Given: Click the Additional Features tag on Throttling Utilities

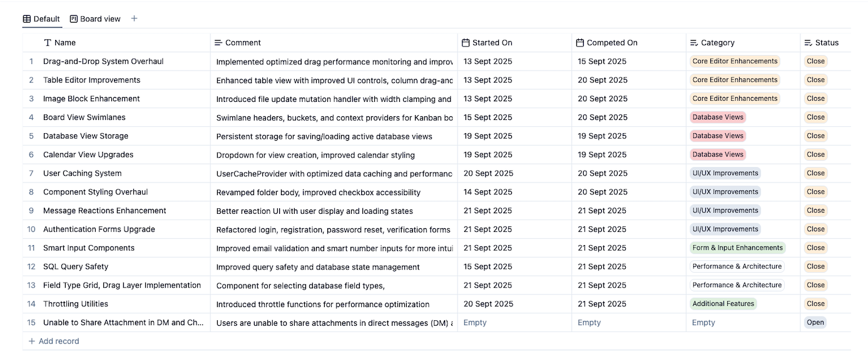Looking at the screenshot, I should 723,304.
